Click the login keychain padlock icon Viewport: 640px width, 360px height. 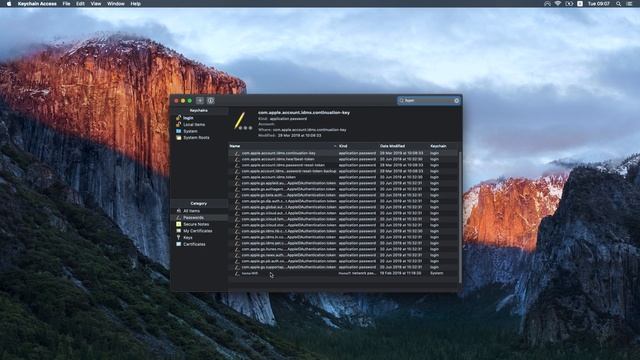tap(178, 118)
